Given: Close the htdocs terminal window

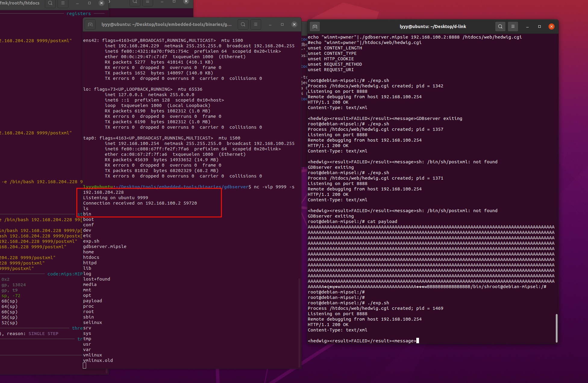Looking at the screenshot, I should click(102, 3).
